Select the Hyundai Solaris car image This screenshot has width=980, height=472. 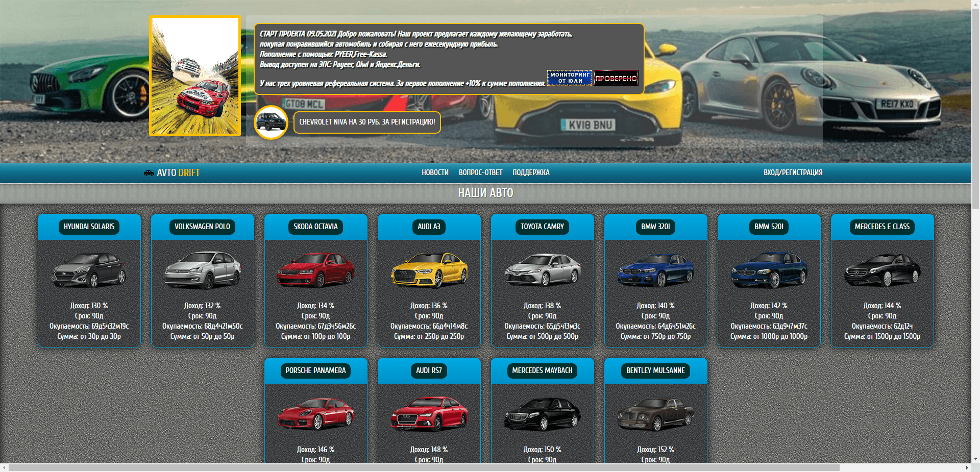click(89, 270)
